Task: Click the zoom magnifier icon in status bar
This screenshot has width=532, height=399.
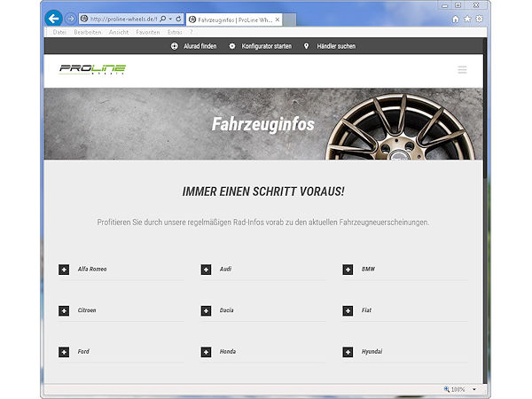Action: [x=447, y=389]
